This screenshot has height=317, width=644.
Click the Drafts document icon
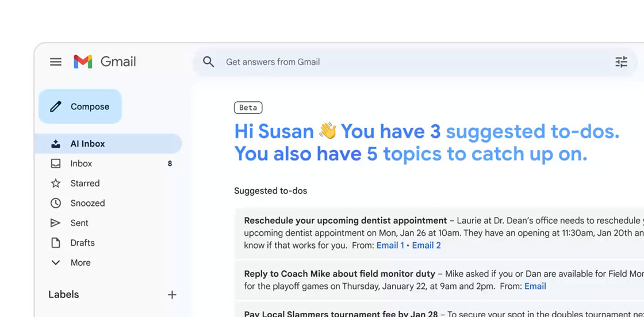click(56, 243)
